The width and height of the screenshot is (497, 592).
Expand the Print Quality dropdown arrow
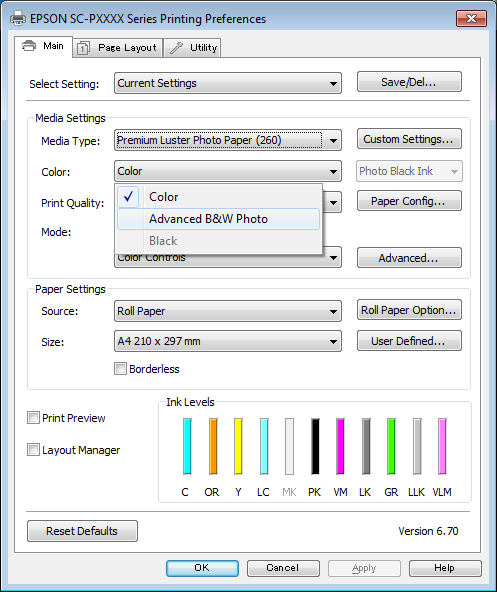[333, 203]
